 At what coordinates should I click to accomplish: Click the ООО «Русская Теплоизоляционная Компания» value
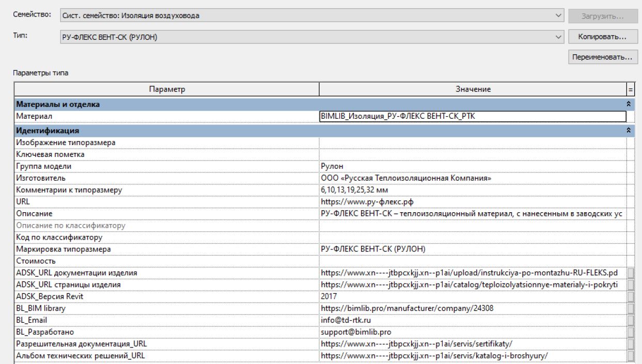coord(406,179)
